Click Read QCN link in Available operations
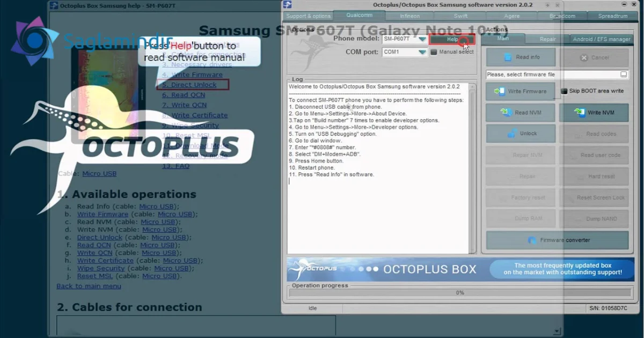Screen dimensions: 644x338 (x=94, y=245)
